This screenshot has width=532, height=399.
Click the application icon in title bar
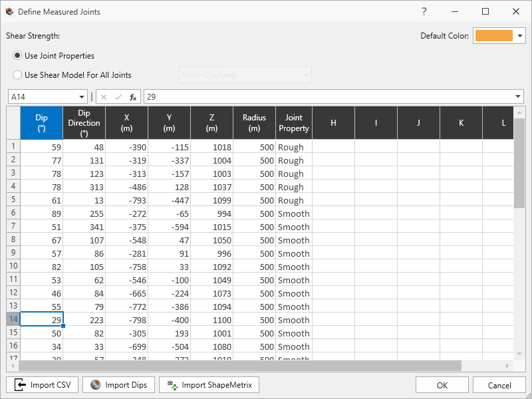[9, 11]
